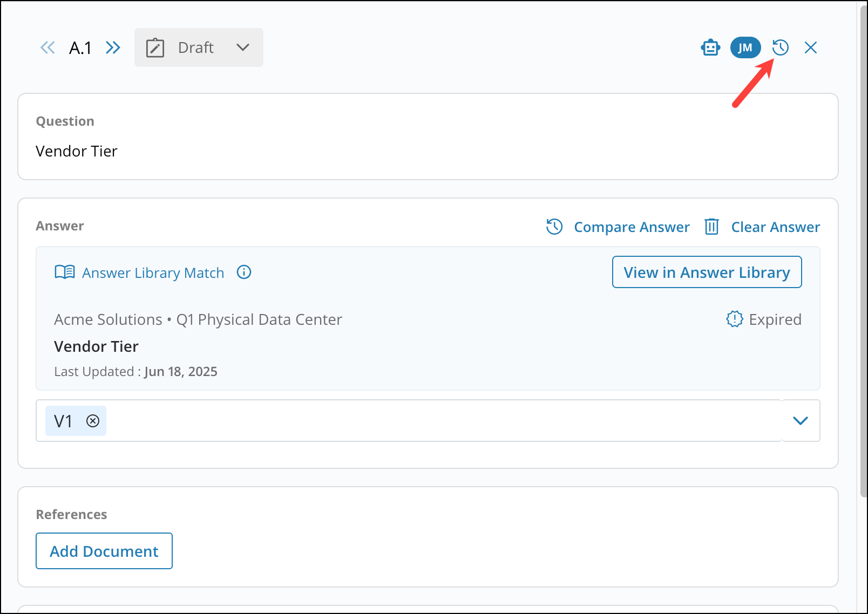The height and width of the screenshot is (614, 868).
Task: Open question history clock icon in header
Action: coord(781,48)
